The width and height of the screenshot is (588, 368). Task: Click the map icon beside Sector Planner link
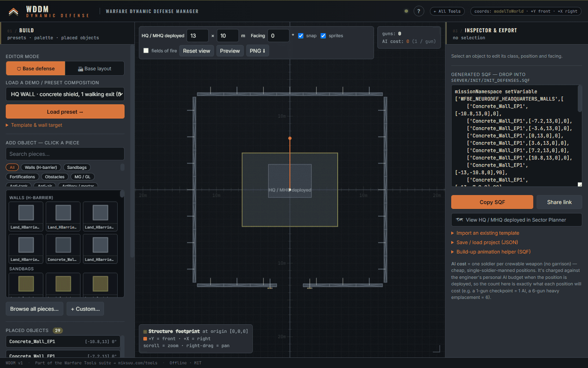click(459, 220)
